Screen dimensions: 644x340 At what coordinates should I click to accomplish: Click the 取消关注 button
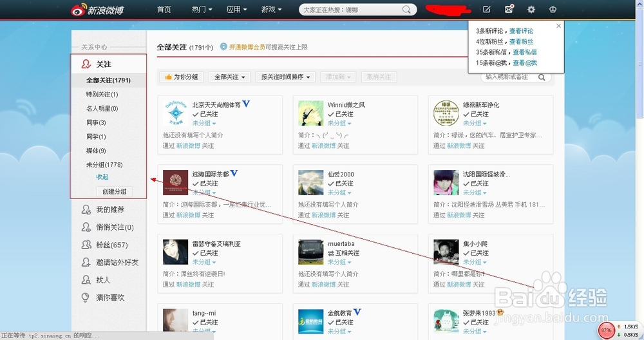[379, 77]
